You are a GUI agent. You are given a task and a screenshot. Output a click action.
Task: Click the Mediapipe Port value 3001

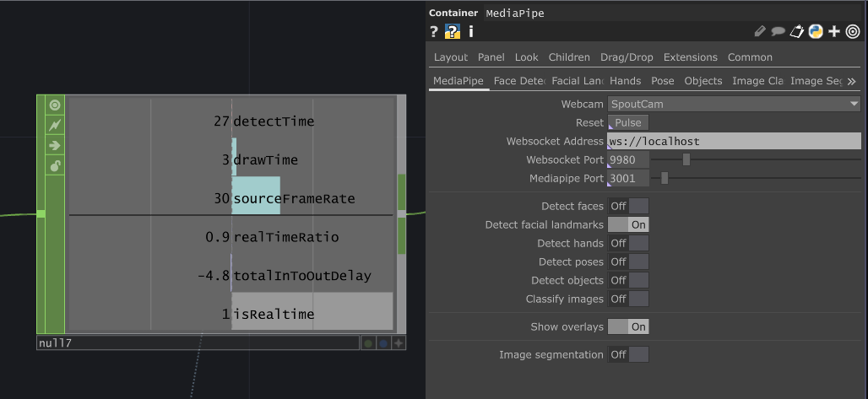click(x=628, y=178)
